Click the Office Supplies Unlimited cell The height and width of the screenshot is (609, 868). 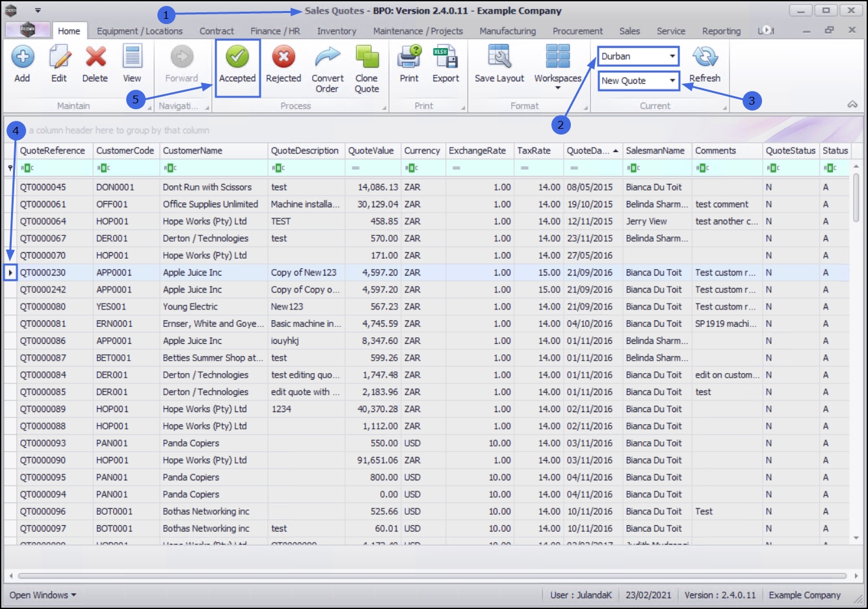point(213,204)
